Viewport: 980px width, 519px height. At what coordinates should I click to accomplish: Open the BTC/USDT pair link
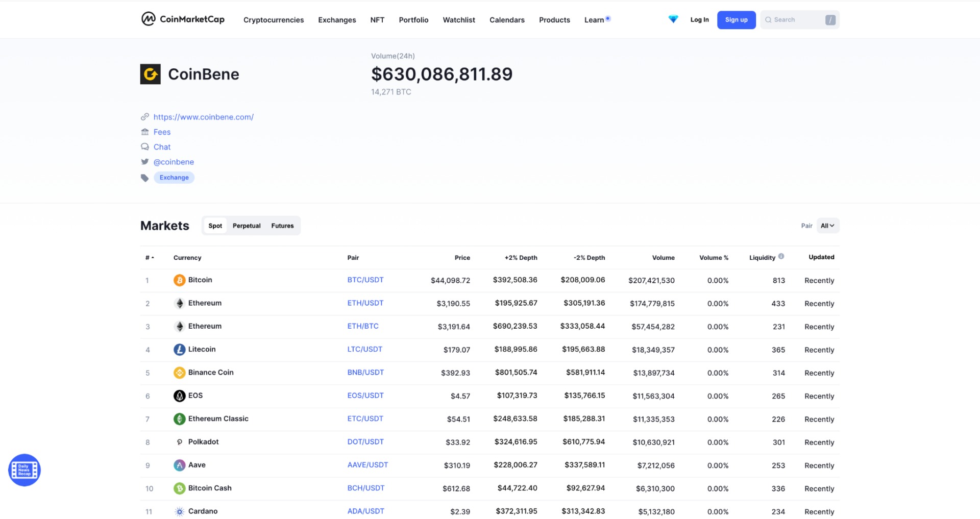click(365, 280)
